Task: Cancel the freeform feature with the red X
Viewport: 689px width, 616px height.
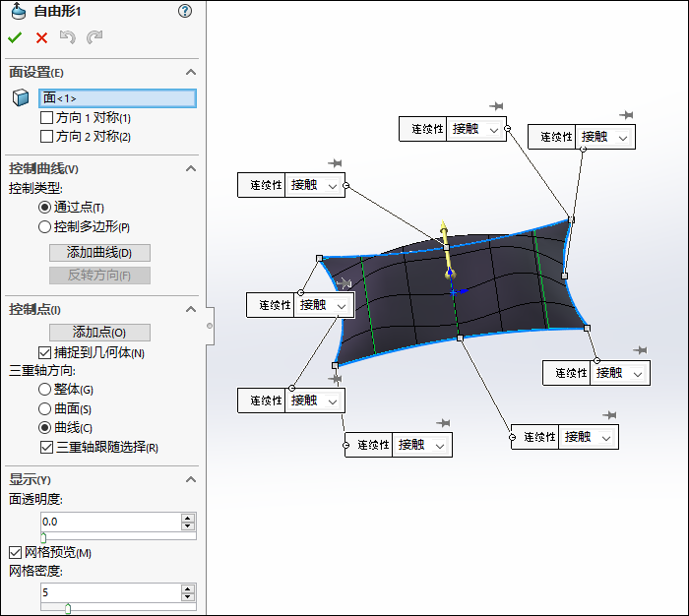Action: (x=41, y=37)
